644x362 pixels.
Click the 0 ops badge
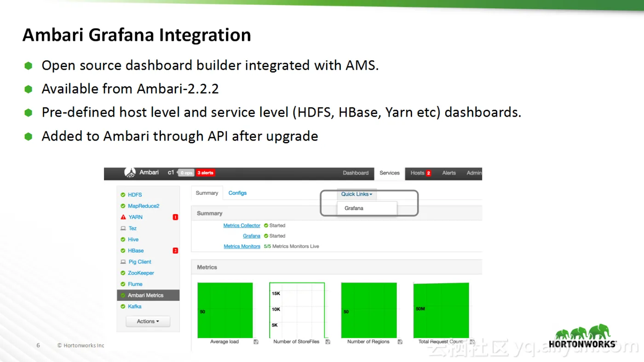[186, 173]
